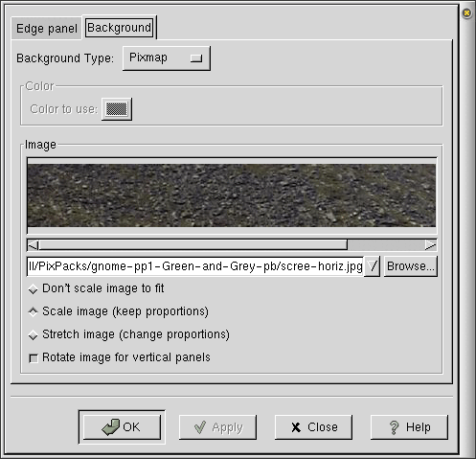Click the question mark icon on Help

(x=395, y=427)
